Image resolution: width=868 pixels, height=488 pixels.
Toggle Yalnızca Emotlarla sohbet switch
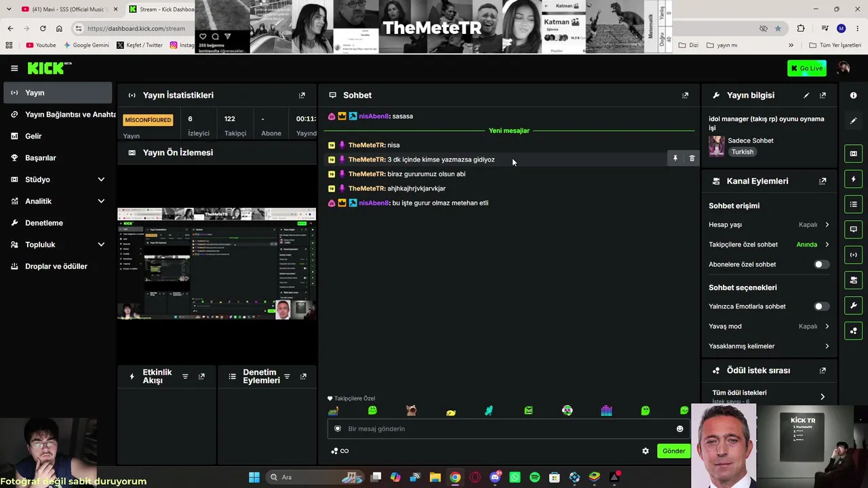tap(821, 306)
